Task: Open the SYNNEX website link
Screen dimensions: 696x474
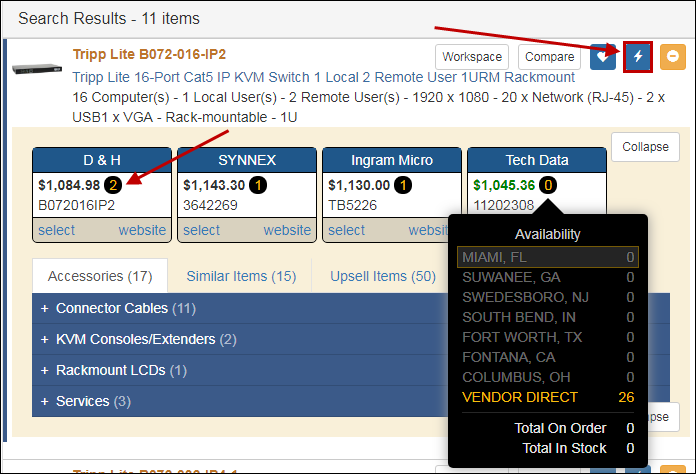Action: 287,230
